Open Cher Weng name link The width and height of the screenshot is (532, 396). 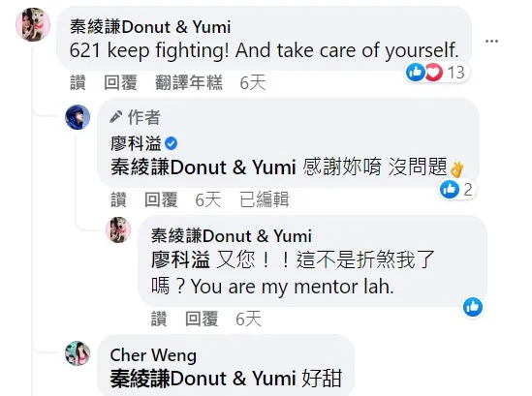(x=153, y=355)
